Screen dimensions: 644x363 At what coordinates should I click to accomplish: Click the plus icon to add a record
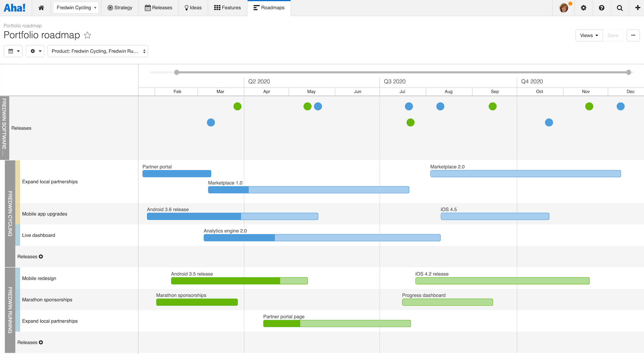[637, 8]
